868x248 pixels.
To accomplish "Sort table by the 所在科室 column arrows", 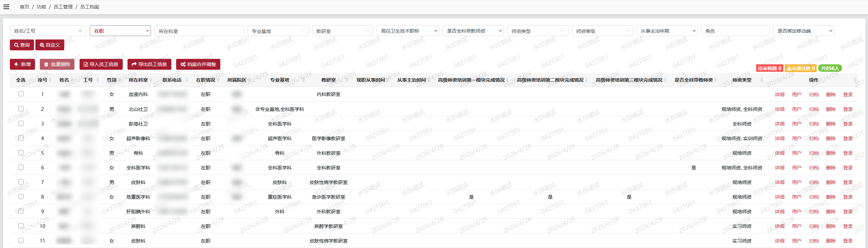I will [151, 80].
